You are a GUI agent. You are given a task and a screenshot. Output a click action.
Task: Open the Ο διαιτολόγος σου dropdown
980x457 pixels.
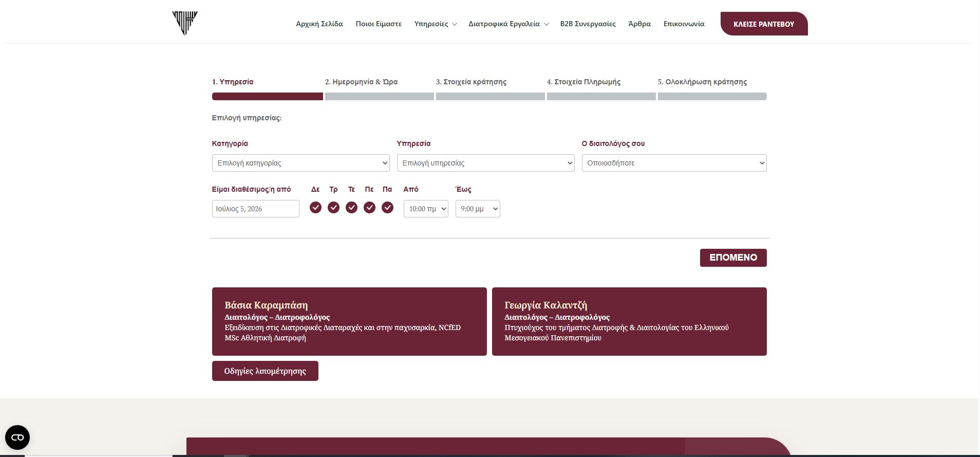click(674, 163)
